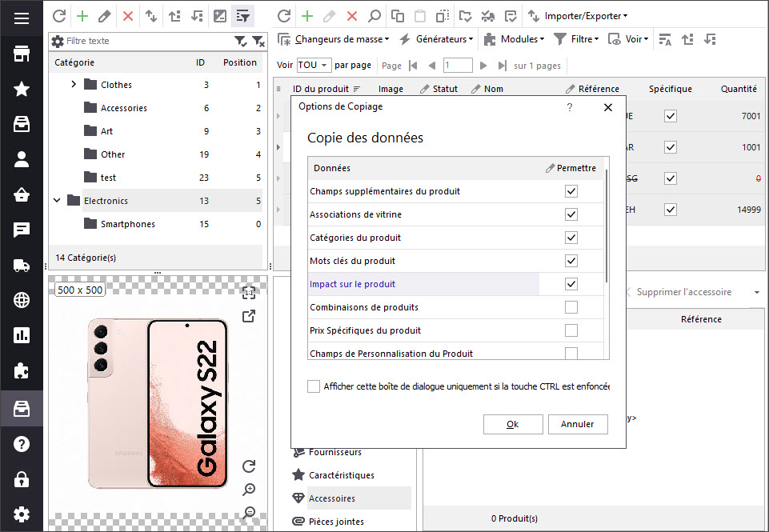The height and width of the screenshot is (532, 769).
Task: Confirm copy options with Ok
Action: (x=513, y=424)
